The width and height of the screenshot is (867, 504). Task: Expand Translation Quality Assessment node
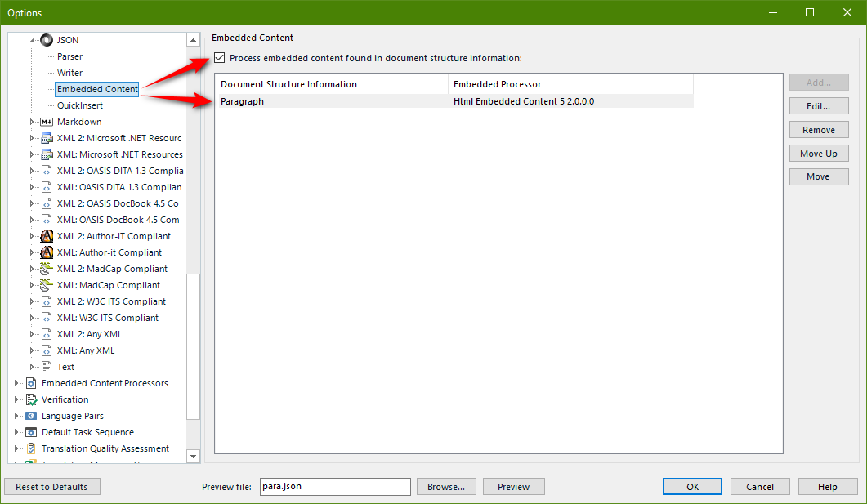point(16,448)
